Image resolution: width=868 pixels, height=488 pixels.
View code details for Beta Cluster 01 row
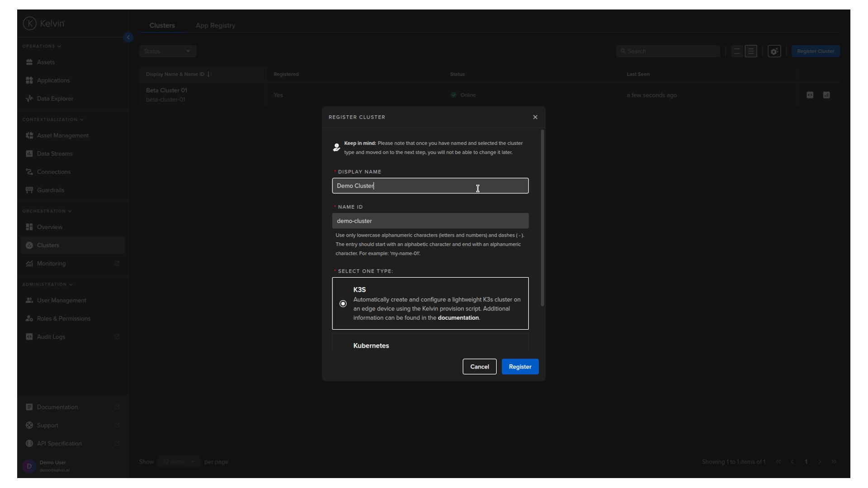[x=810, y=95]
